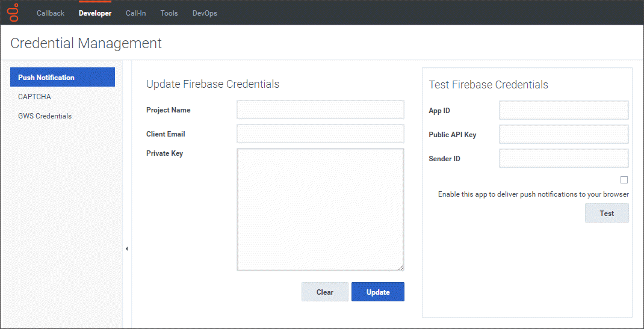Open the Tools menu
Viewport: 644px width, 329px height.
click(x=169, y=13)
